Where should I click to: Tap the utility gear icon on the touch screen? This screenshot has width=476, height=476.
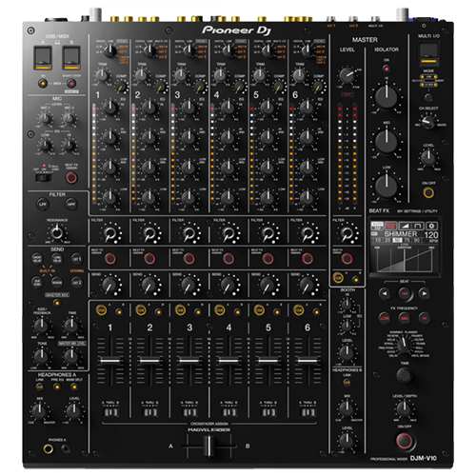(431, 226)
